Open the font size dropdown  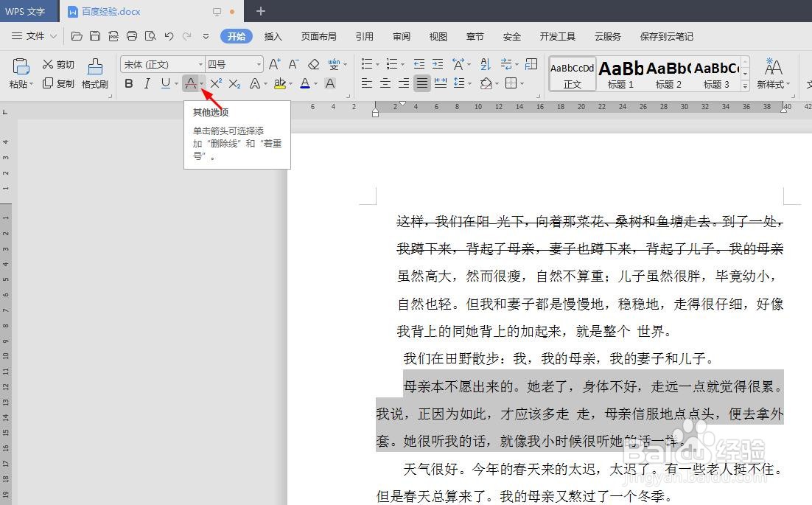pos(258,64)
